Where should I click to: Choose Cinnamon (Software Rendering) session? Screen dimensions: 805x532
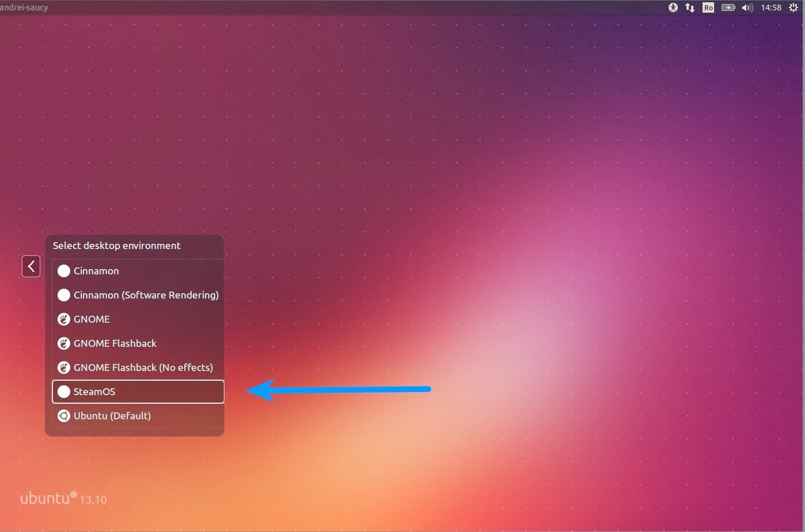138,295
